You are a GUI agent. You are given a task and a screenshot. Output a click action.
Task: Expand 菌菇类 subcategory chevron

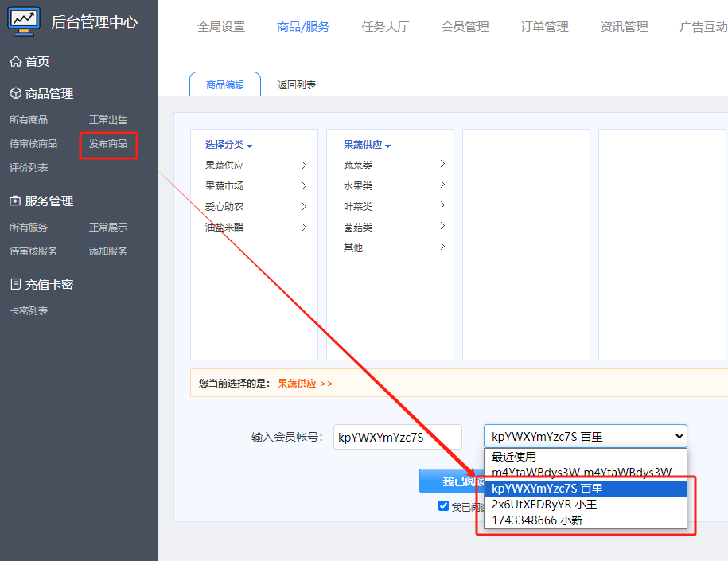(x=442, y=226)
